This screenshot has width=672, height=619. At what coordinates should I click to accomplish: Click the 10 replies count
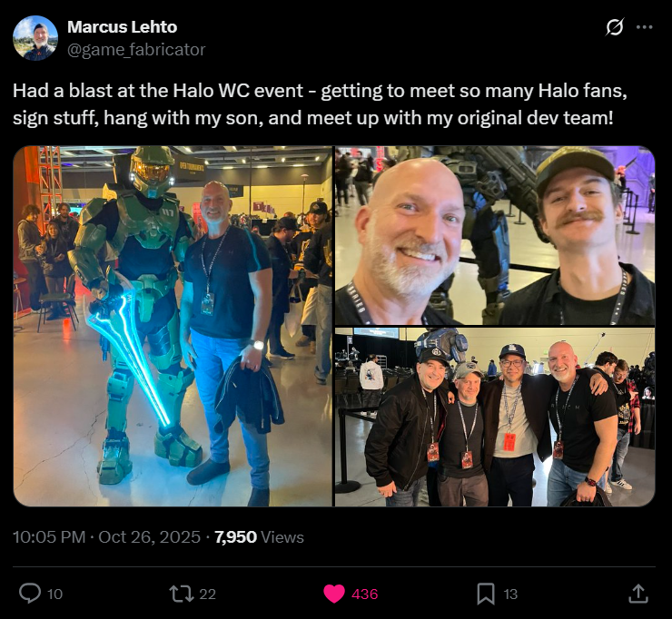point(54,594)
